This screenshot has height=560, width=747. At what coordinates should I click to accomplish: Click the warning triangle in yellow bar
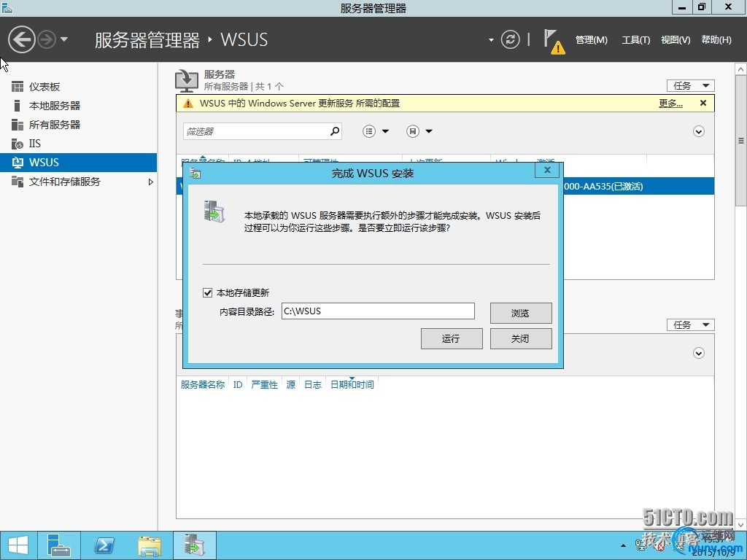point(188,104)
